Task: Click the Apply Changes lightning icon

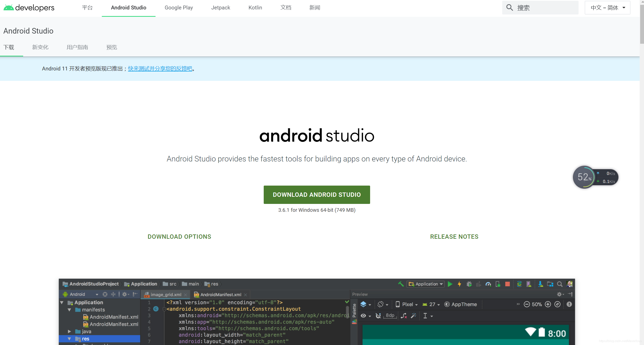Action: [x=459, y=284]
